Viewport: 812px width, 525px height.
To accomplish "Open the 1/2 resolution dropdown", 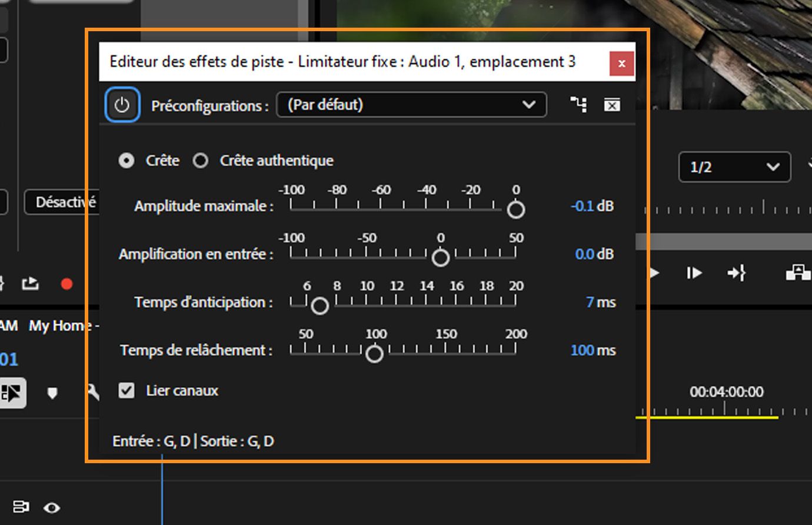I will point(734,167).
